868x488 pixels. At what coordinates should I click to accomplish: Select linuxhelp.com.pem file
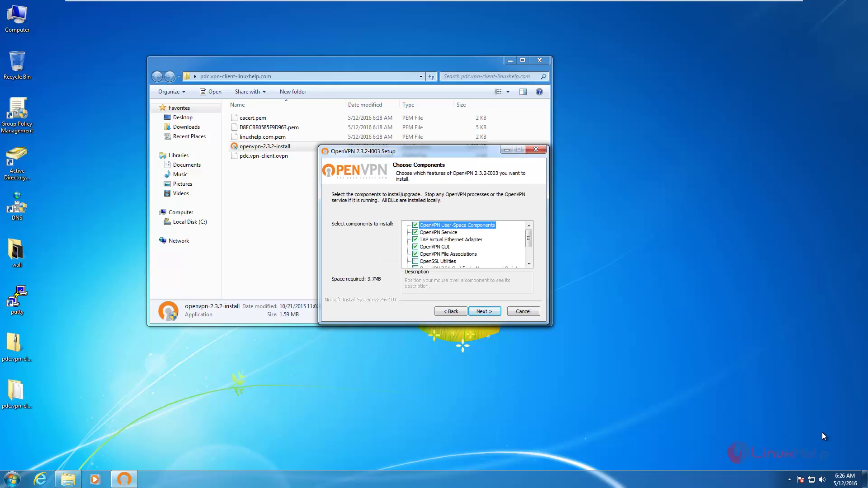point(262,137)
